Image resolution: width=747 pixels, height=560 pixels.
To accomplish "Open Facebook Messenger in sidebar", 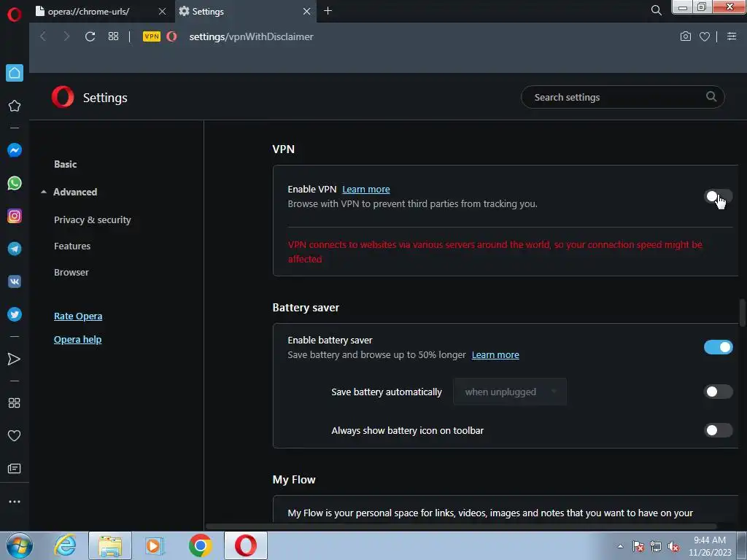I will coord(15,150).
